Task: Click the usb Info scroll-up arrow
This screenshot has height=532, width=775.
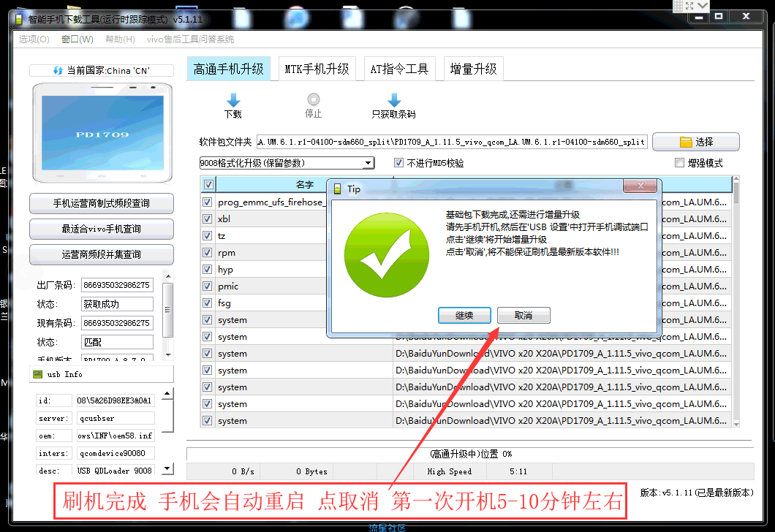Action: 167,394
